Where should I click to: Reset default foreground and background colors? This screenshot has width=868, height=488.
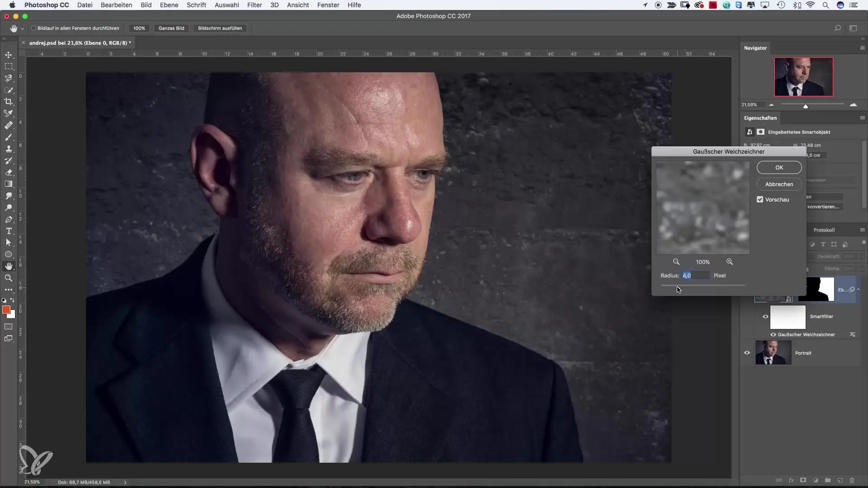4,300
